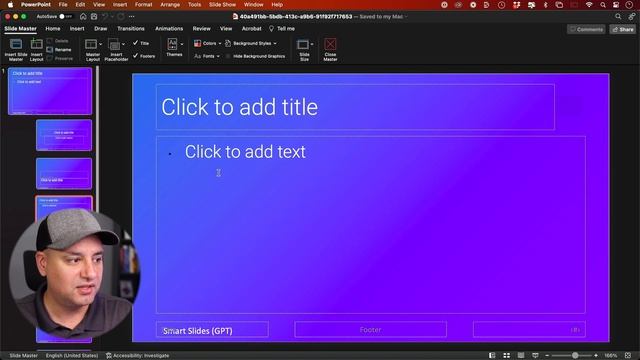640x360 pixels.
Task: Expand the Themes dropdown arrow
Action: point(182,44)
